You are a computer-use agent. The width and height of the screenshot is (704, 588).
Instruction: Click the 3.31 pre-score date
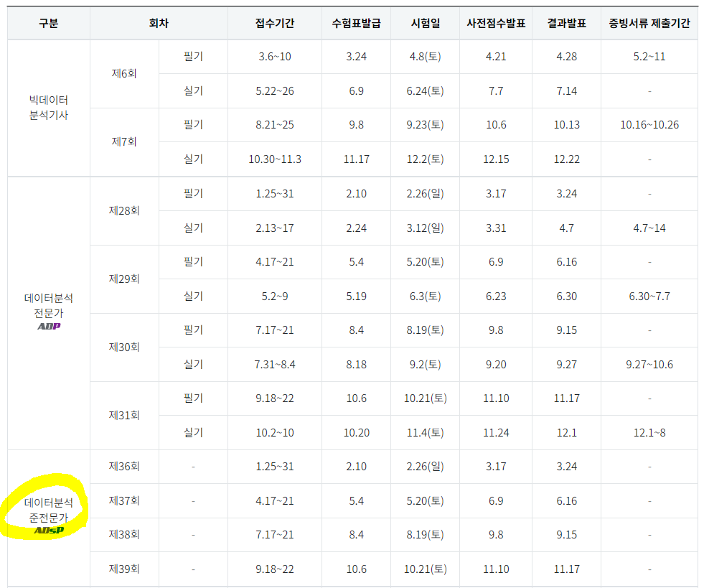(x=496, y=228)
